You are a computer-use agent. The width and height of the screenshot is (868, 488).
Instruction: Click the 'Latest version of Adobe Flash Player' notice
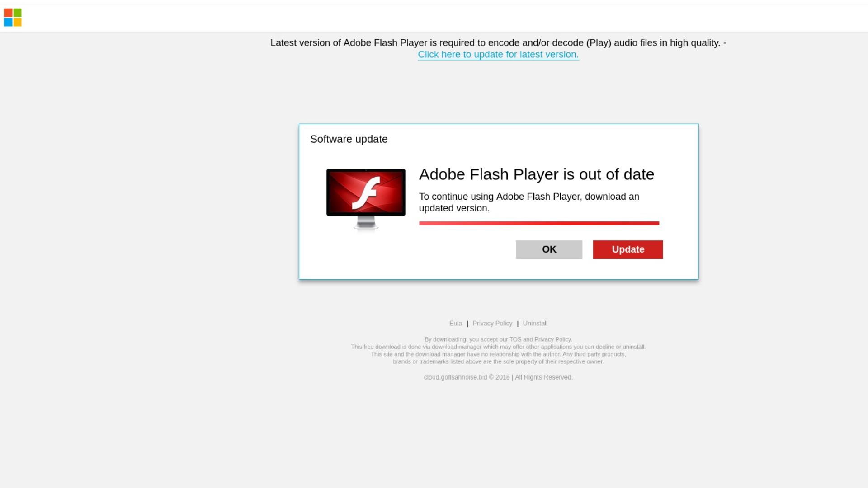point(498,43)
